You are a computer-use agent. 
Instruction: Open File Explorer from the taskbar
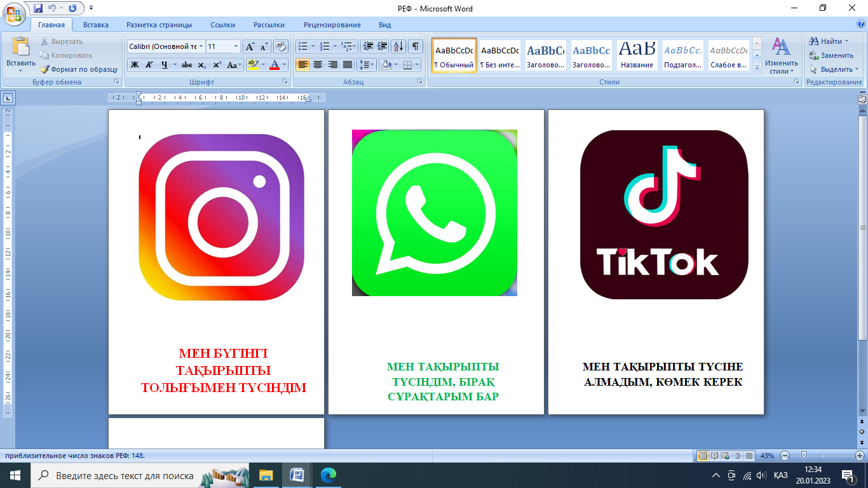(x=266, y=475)
